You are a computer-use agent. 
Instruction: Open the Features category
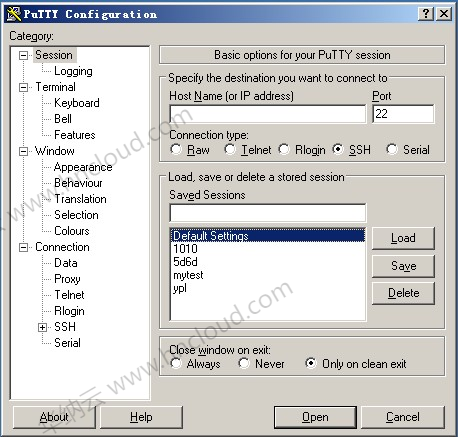[75, 135]
